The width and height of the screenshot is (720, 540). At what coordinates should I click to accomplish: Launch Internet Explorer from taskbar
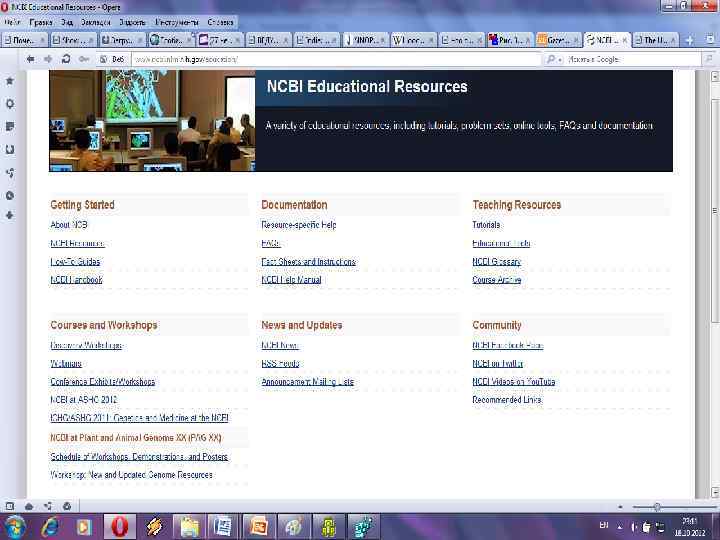pos(50,527)
